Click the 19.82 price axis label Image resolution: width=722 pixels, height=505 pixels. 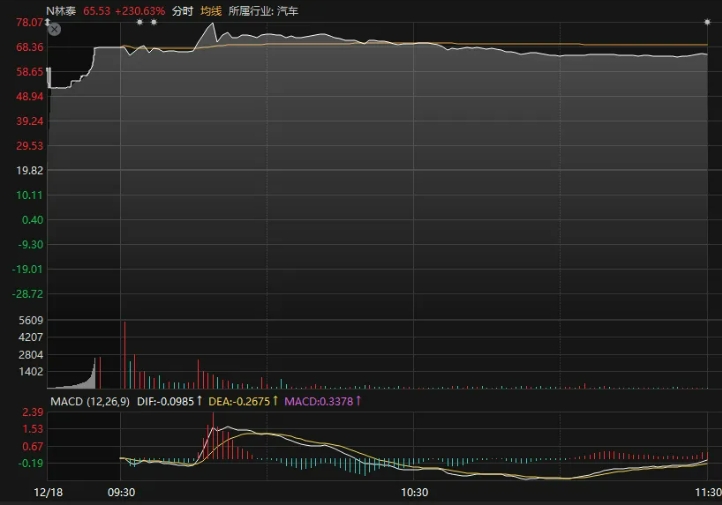pyautogui.click(x=29, y=170)
